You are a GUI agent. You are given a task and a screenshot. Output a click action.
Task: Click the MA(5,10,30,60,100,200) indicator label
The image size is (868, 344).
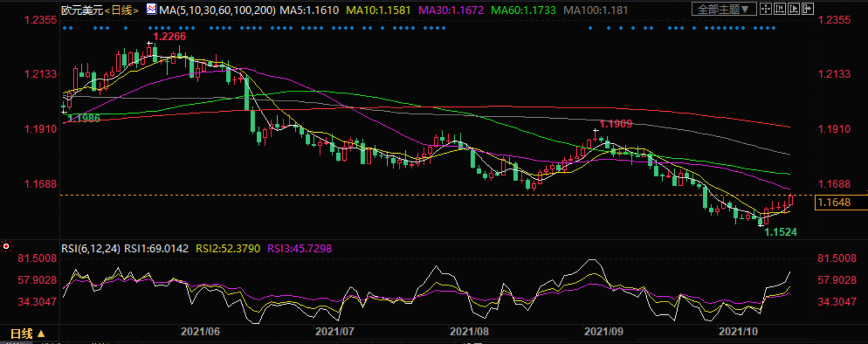[217, 10]
